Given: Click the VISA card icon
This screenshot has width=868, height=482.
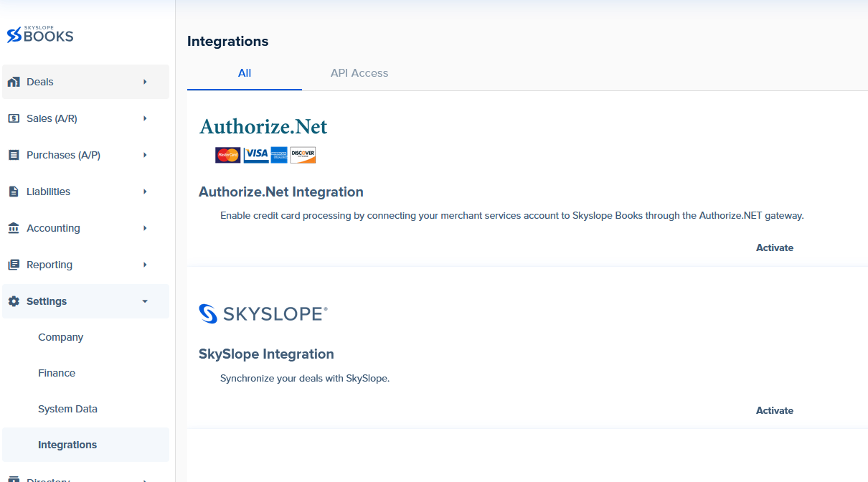Looking at the screenshot, I should (x=256, y=155).
